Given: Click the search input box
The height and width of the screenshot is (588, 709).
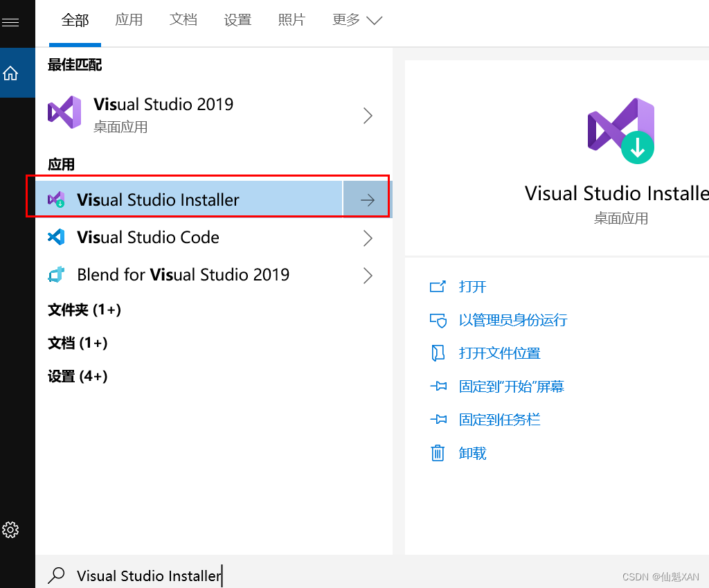Looking at the screenshot, I should [x=277, y=576].
